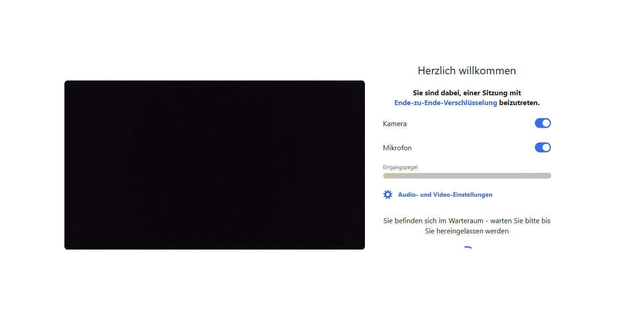Image resolution: width=644 pixels, height=330 pixels.
Task: Click the gear icon for settings
Action: pos(388,195)
